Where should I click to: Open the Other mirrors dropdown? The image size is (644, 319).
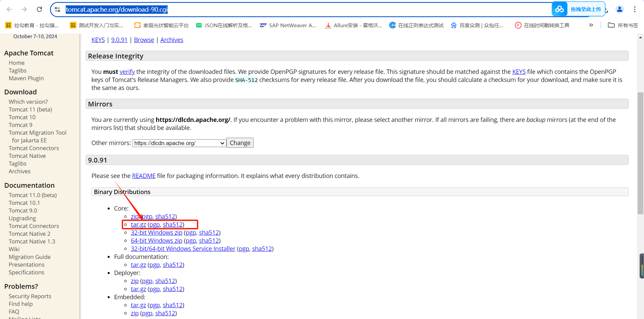[x=179, y=143]
